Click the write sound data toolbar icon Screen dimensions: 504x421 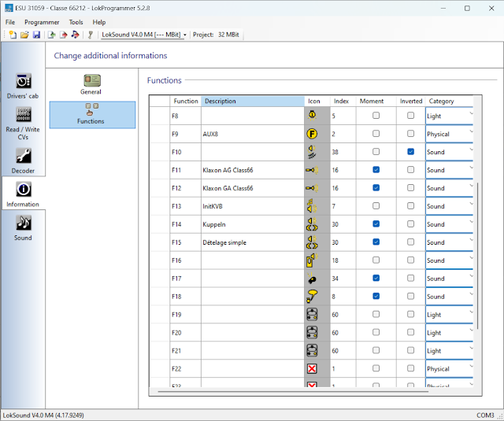(x=76, y=35)
